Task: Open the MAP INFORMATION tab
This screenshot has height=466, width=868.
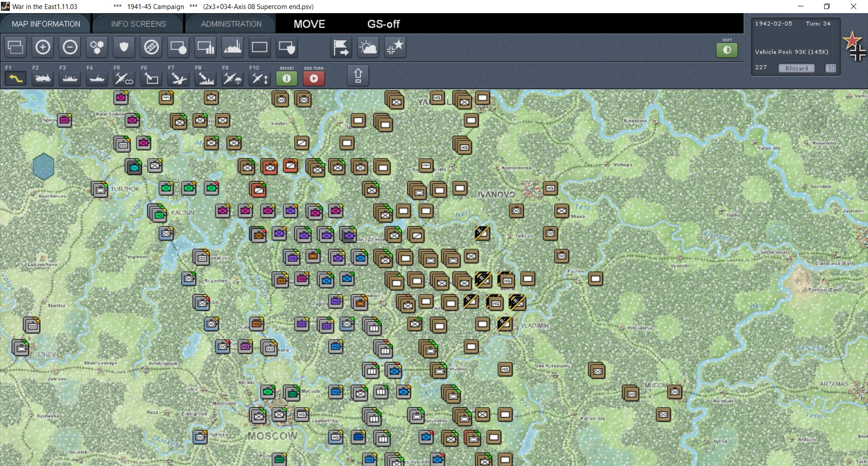Action: pyautogui.click(x=46, y=24)
